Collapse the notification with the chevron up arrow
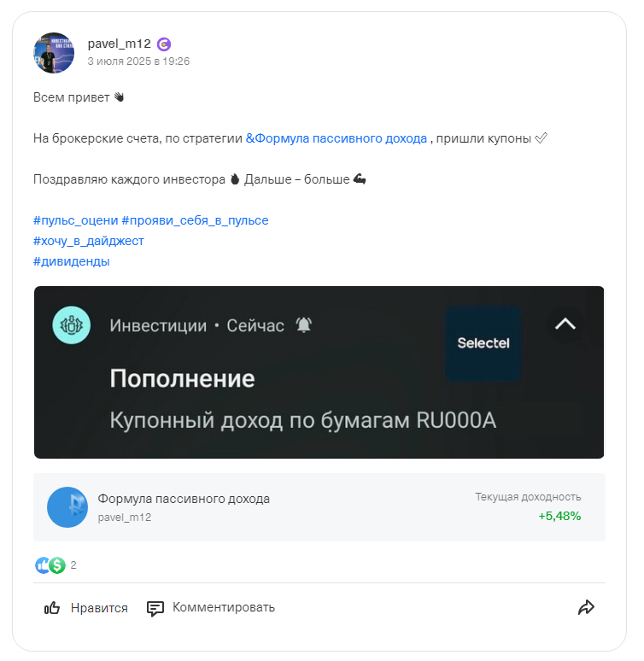Screen dimensions: 644x661 click(x=565, y=325)
